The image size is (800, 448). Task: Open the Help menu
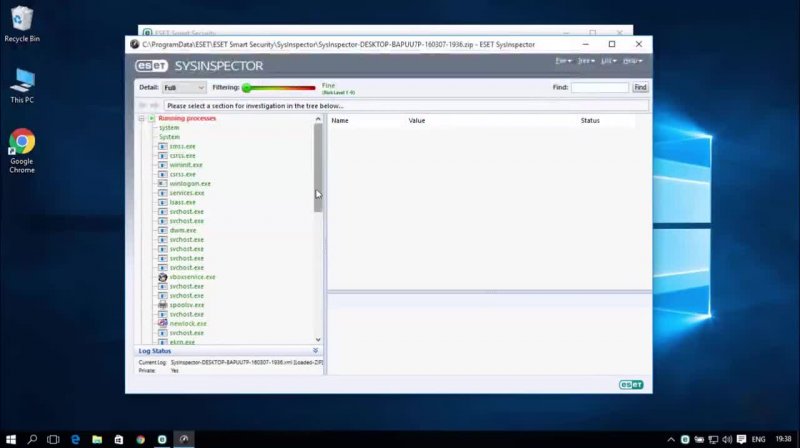(632, 61)
